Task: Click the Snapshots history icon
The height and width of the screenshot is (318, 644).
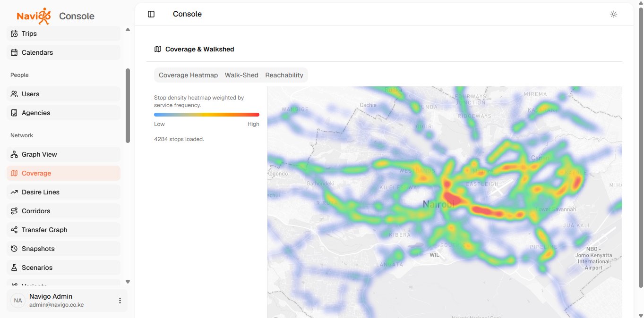Action: [x=14, y=249]
